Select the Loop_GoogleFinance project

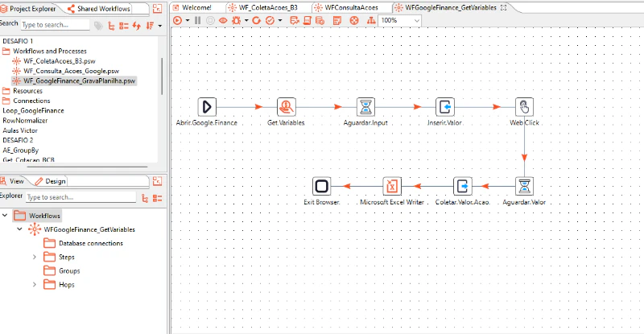click(x=33, y=110)
